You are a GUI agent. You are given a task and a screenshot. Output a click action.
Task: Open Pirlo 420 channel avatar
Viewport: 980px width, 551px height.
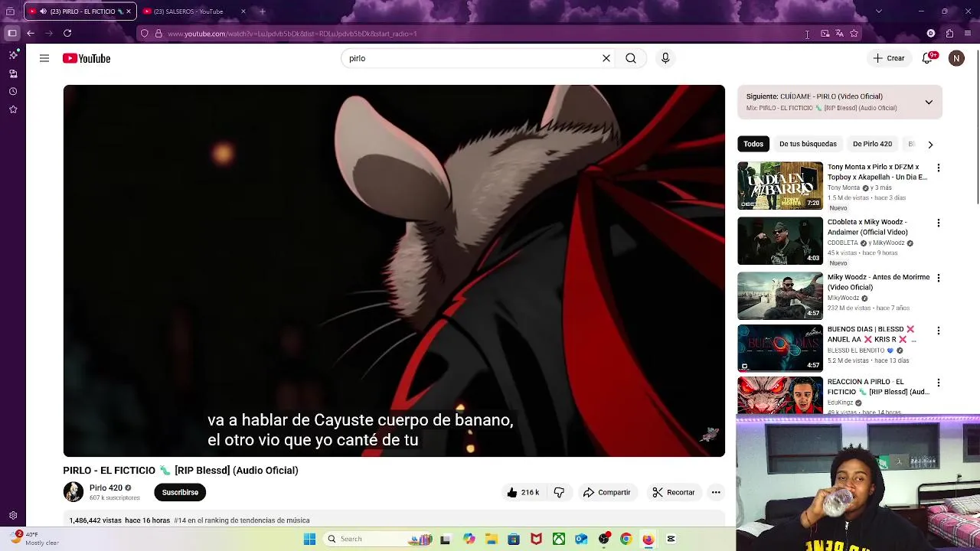(x=73, y=492)
